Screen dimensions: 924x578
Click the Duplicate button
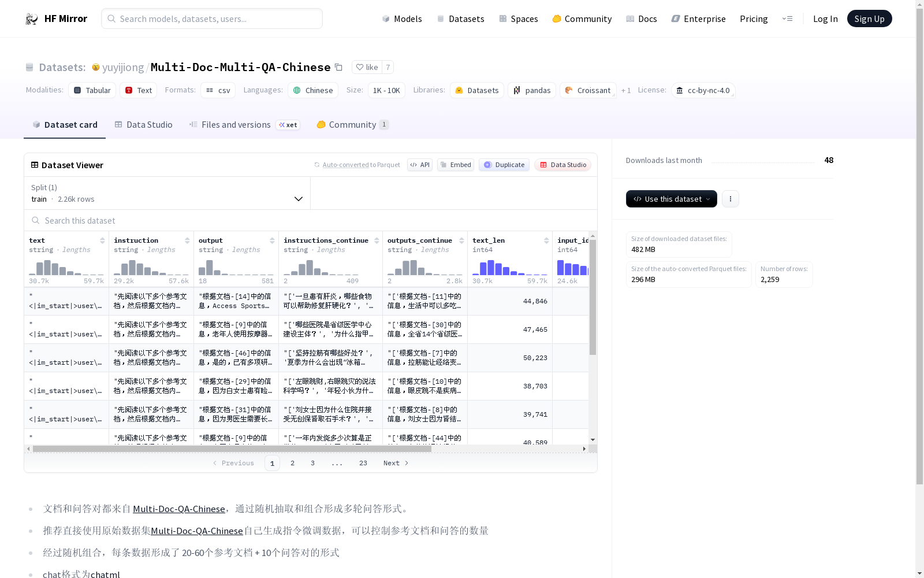pos(504,165)
